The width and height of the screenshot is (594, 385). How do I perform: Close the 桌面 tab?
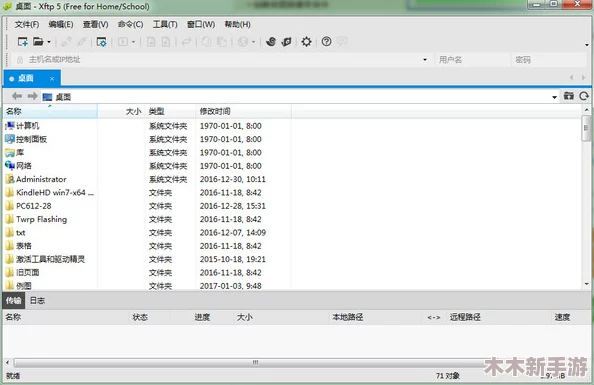pos(52,79)
